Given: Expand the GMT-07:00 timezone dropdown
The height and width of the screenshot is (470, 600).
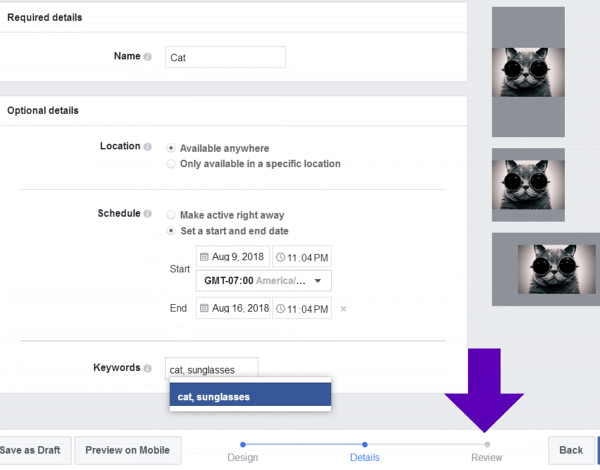Looking at the screenshot, I should click(264, 281).
